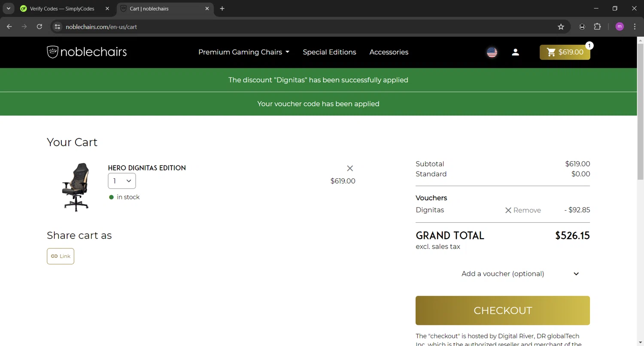Viewport: 644px width, 346px height.
Task: Open the circular extension icon beside the bookmark star
Action: [x=582, y=27]
